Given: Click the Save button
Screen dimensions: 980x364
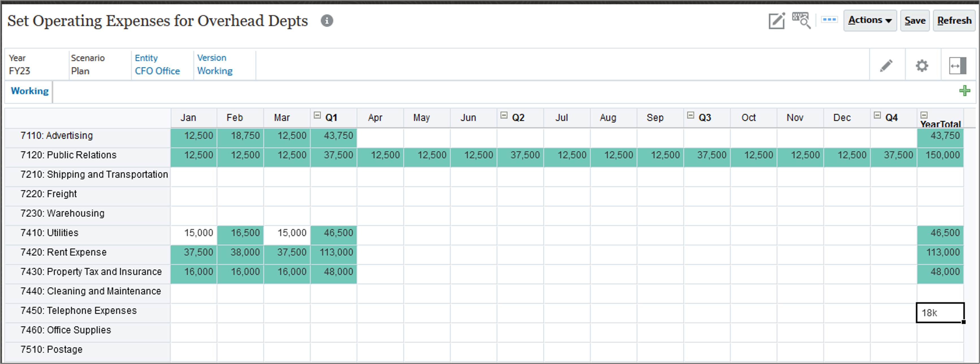Looking at the screenshot, I should point(915,21).
